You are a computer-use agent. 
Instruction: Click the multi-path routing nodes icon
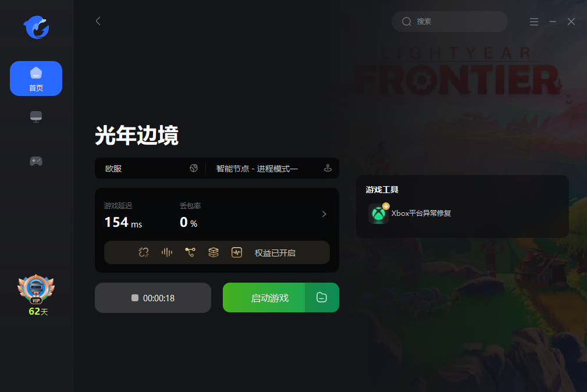190,253
